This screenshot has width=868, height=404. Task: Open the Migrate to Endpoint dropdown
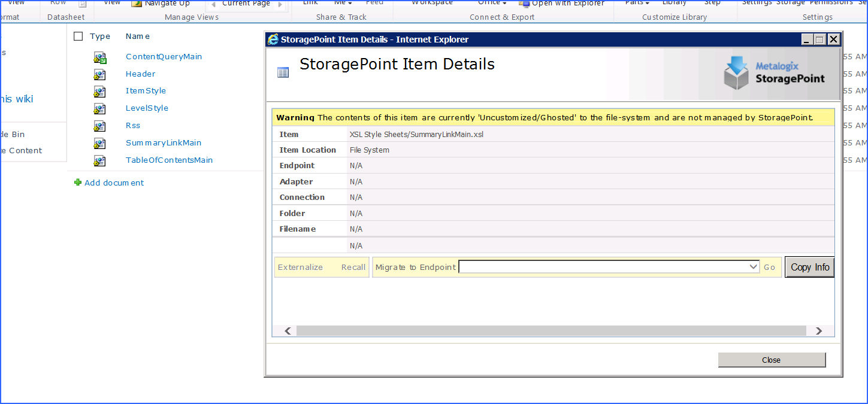754,267
